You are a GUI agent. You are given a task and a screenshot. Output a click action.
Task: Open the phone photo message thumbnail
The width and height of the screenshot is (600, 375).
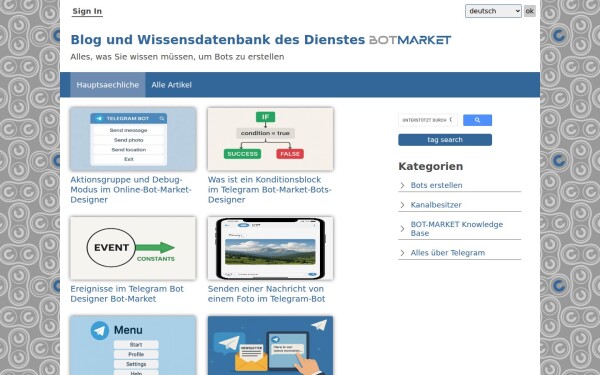tap(270, 248)
